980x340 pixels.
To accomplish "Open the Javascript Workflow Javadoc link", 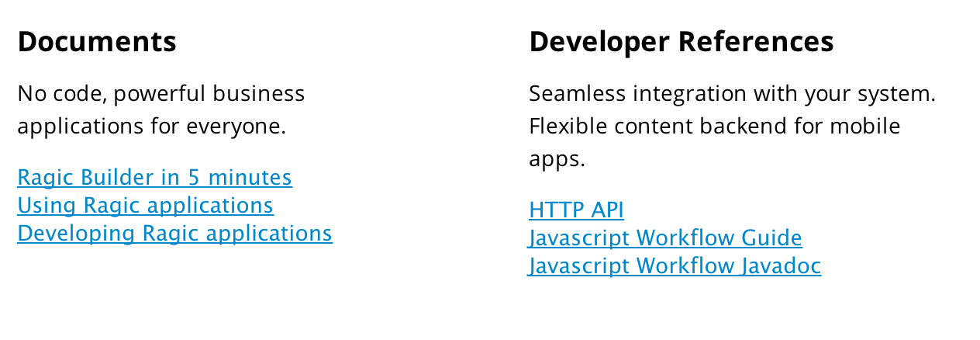I will coord(675,266).
